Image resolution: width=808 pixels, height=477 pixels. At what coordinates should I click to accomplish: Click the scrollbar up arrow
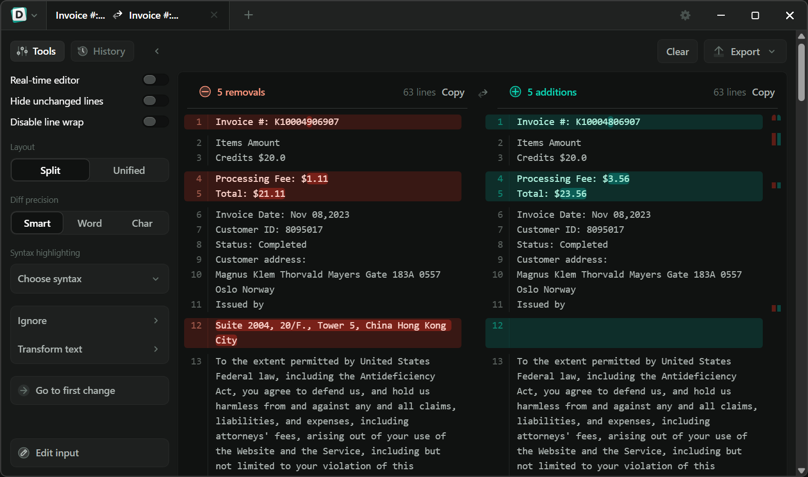(x=801, y=36)
